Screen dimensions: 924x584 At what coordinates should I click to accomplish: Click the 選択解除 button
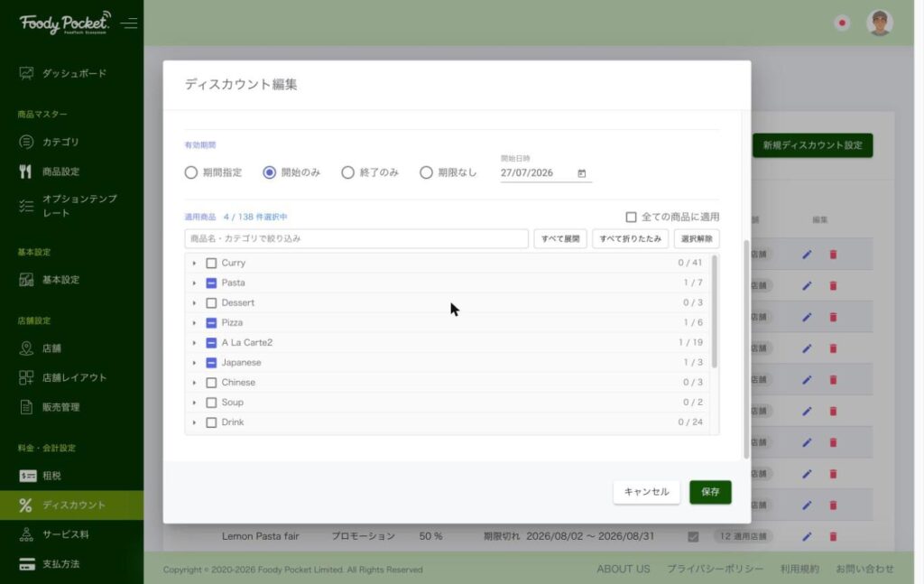tap(697, 238)
